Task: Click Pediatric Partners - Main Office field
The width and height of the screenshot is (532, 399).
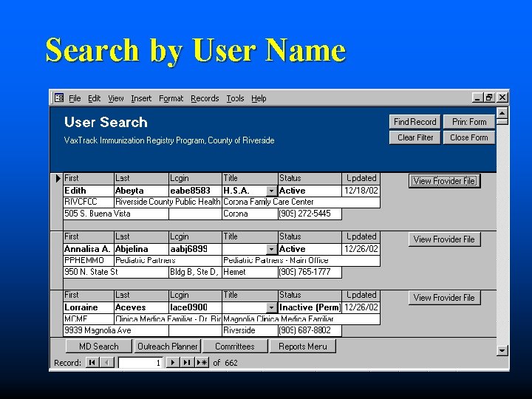Action: pyautogui.click(x=301, y=261)
